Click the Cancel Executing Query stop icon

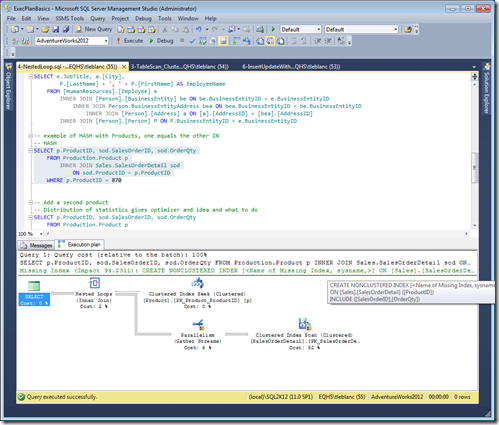pyautogui.click(x=182, y=40)
